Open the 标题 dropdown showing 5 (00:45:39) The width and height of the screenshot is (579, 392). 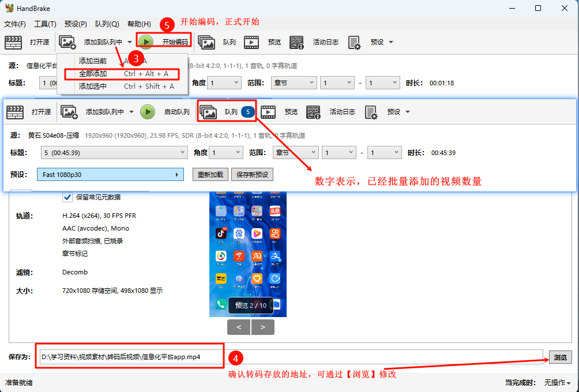click(x=114, y=153)
